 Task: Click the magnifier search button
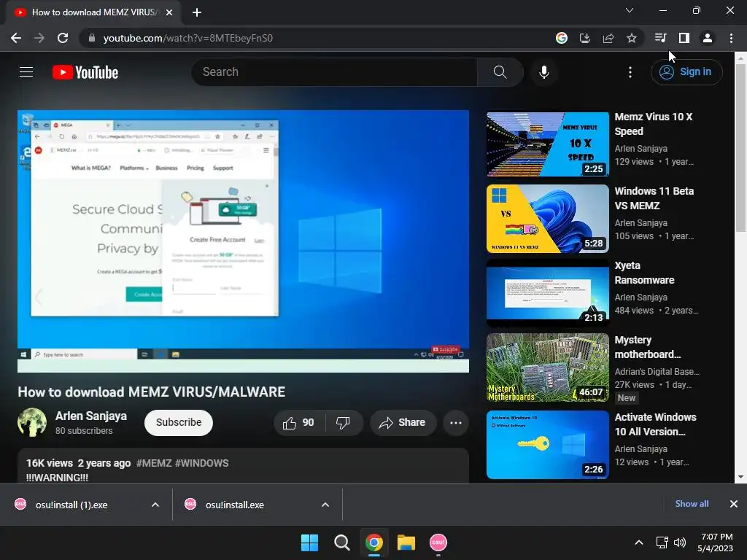click(500, 72)
